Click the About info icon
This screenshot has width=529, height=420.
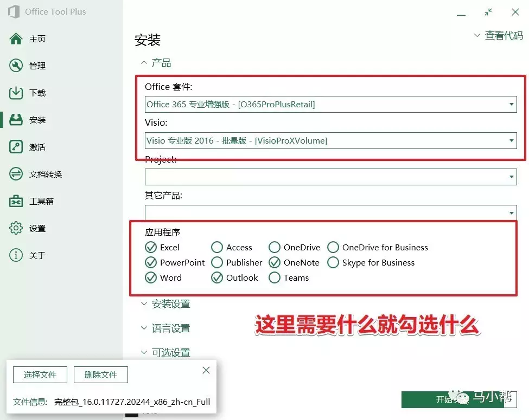(x=16, y=255)
